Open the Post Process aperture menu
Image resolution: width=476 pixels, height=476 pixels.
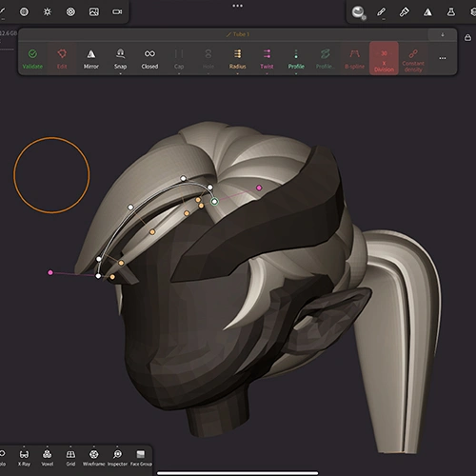[x=70, y=12]
